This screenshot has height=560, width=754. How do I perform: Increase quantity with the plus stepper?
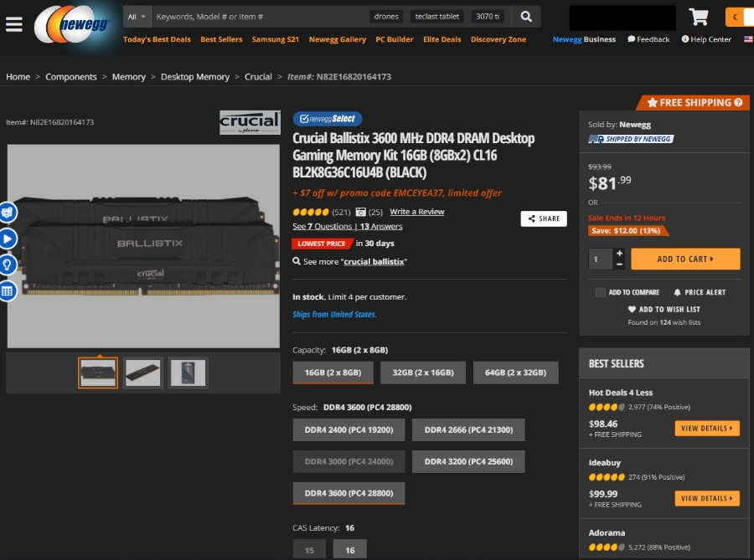619,253
